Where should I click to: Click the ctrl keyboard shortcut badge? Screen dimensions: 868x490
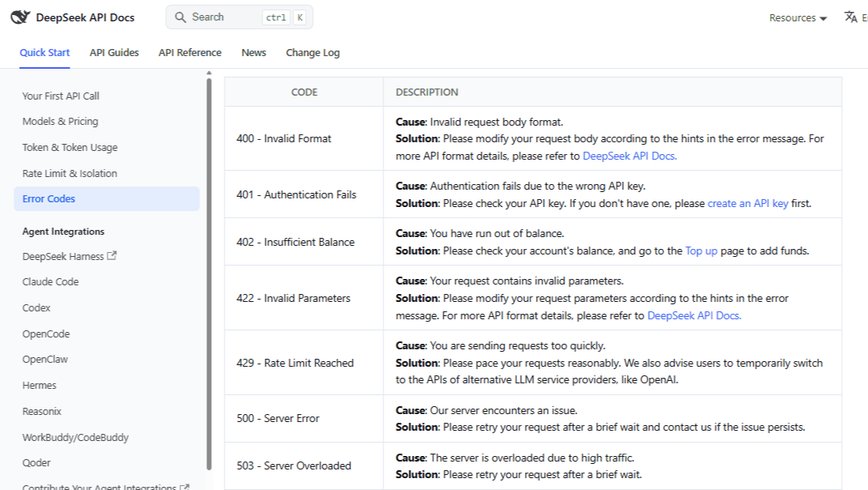coord(276,17)
